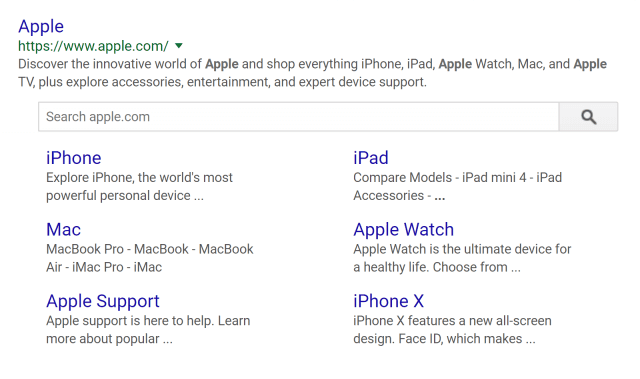
Task: Click the 'Compare Models - iPad mini 4' description
Action: [x=458, y=177]
